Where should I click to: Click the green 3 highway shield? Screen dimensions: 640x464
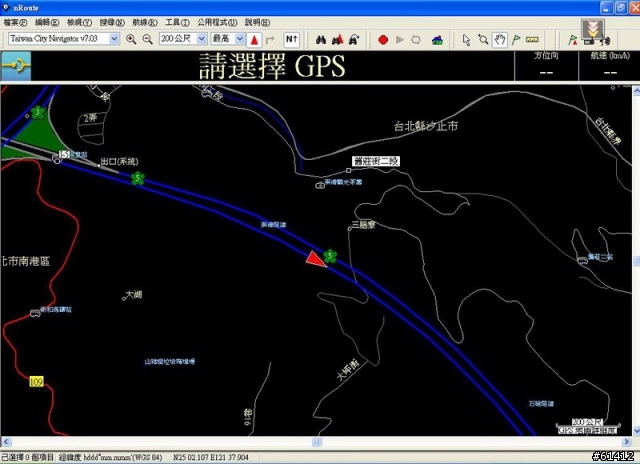(x=38, y=112)
